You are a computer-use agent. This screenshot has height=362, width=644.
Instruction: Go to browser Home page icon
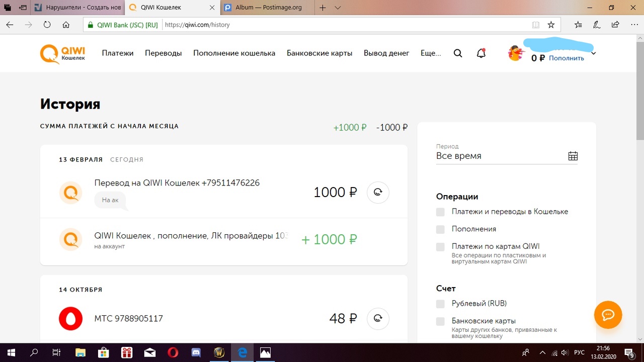tap(66, 24)
